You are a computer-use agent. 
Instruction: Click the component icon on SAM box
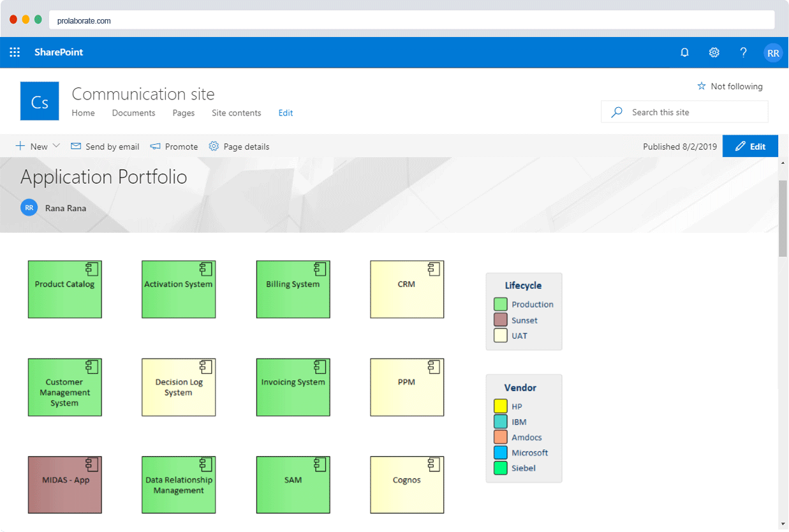point(320,464)
